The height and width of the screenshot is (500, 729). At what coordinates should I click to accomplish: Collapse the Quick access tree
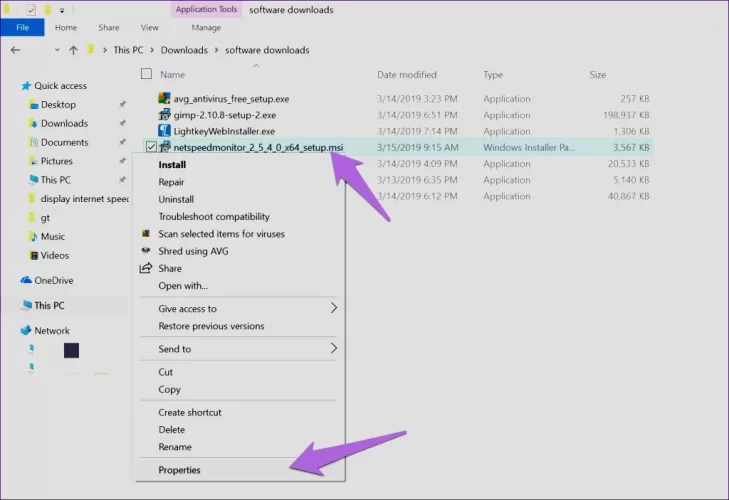(x=11, y=86)
